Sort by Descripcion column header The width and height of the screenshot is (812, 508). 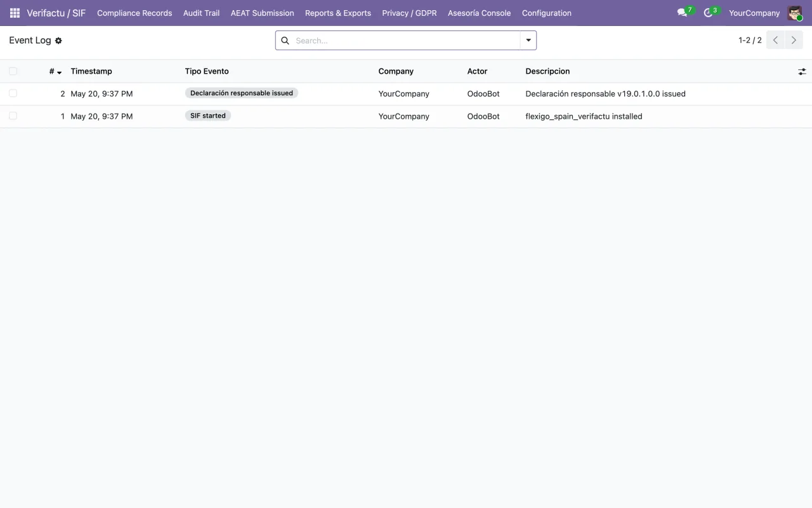click(x=547, y=71)
